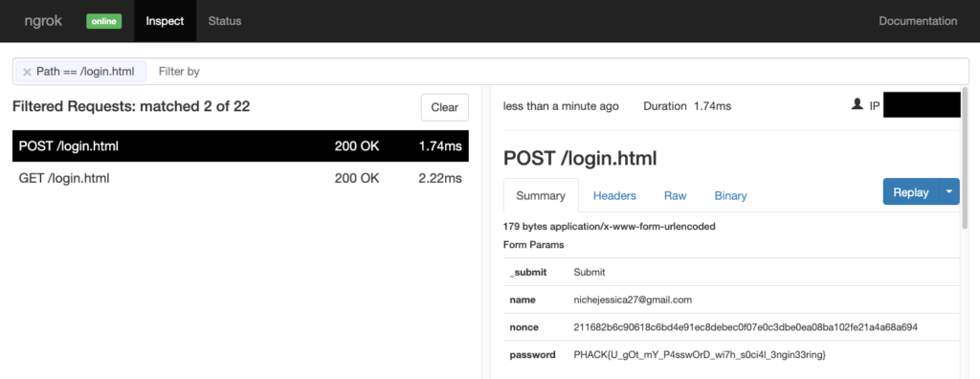The width and height of the screenshot is (980, 379).
Task: Click the IP user icon
Action: 857,105
